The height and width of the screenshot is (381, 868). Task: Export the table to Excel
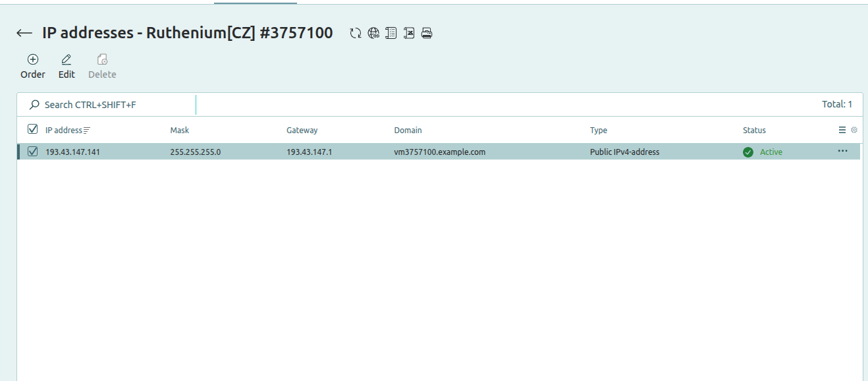coord(409,33)
